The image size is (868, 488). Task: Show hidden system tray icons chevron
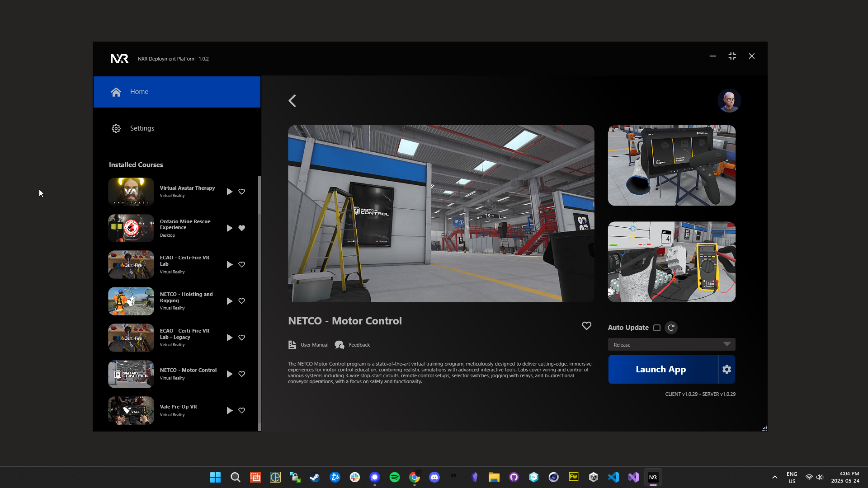774,477
